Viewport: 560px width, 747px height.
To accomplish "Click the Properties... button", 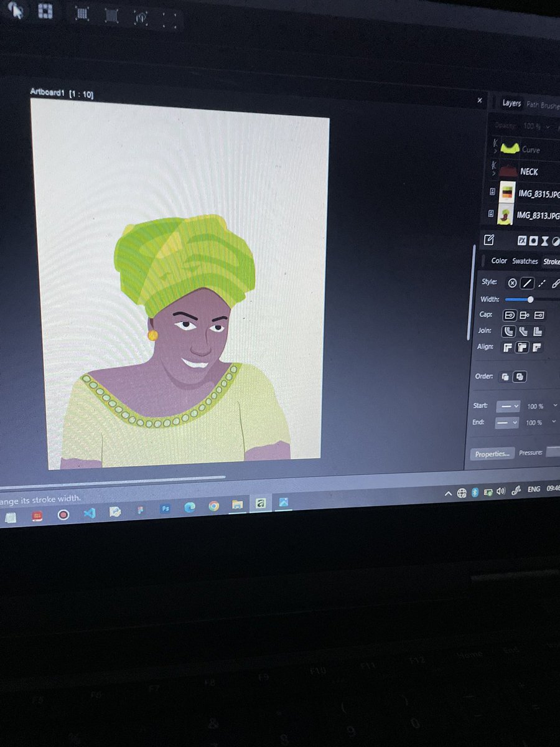I will [492, 454].
